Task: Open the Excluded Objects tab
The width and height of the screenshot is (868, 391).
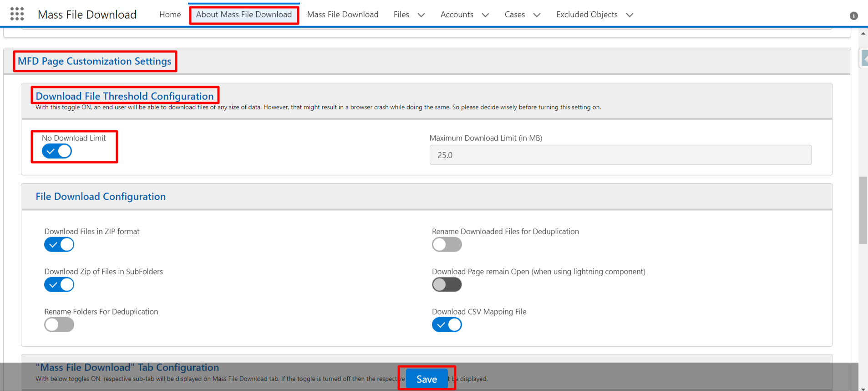Action: 587,15
